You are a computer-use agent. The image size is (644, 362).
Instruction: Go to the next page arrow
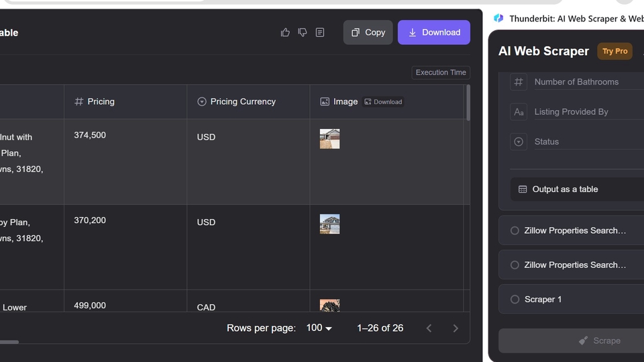(455, 328)
